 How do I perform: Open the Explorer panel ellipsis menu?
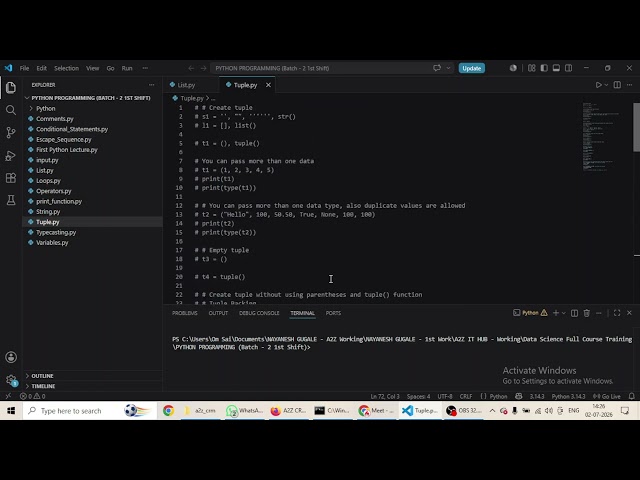pos(152,85)
